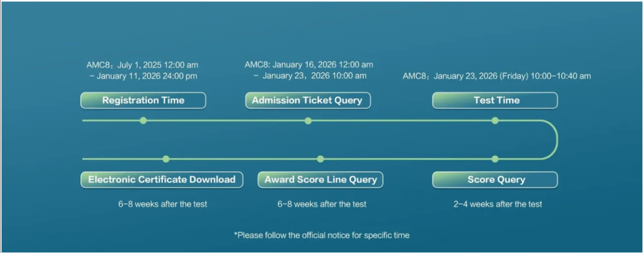The width and height of the screenshot is (644, 253).
Task: Click the January 23, 2026 (Friday) test time text
Action: click(x=497, y=76)
